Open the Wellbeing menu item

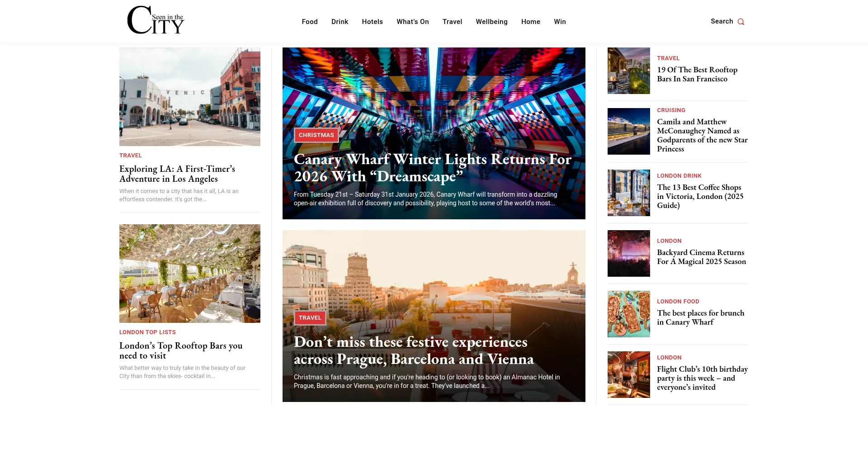pyautogui.click(x=491, y=22)
